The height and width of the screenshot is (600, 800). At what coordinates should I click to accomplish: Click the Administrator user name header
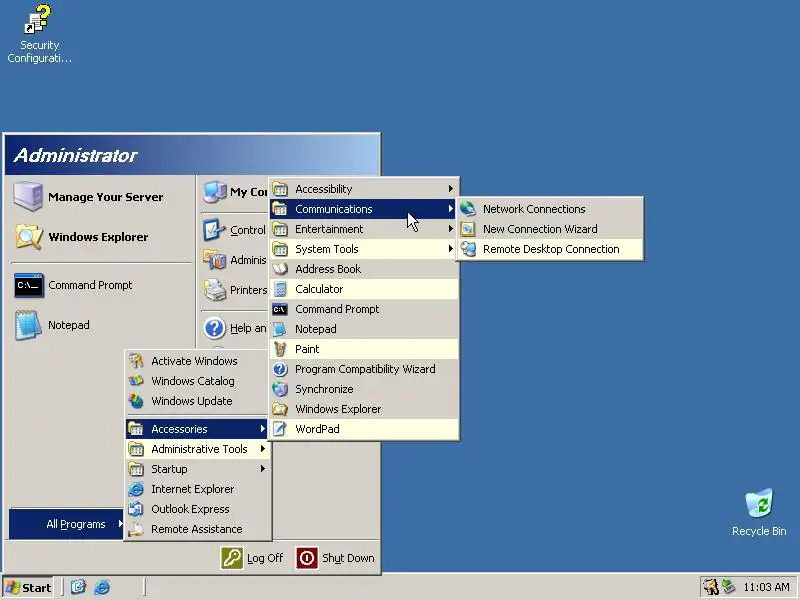[x=76, y=155]
